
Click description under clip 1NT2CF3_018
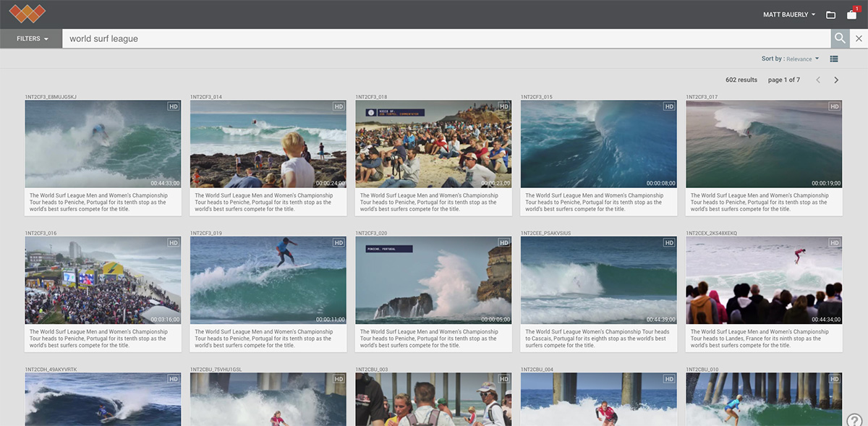click(430, 203)
